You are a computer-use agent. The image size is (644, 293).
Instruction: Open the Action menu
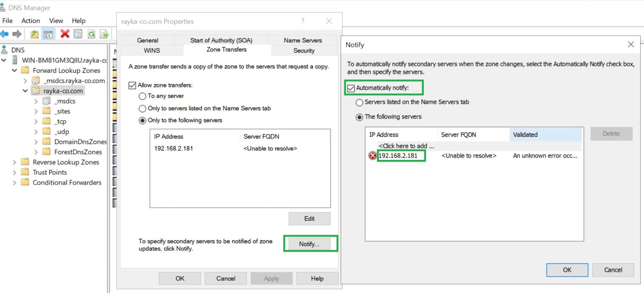click(x=31, y=21)
